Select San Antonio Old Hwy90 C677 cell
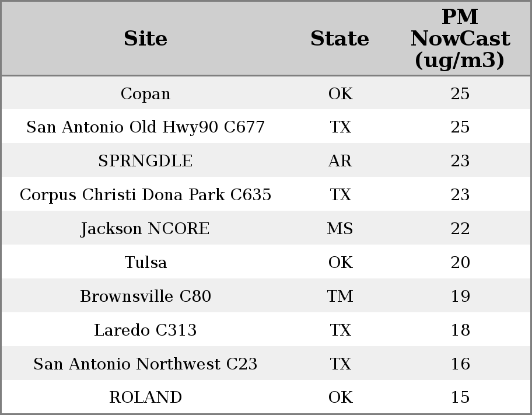532x415 pixels. 145,127
